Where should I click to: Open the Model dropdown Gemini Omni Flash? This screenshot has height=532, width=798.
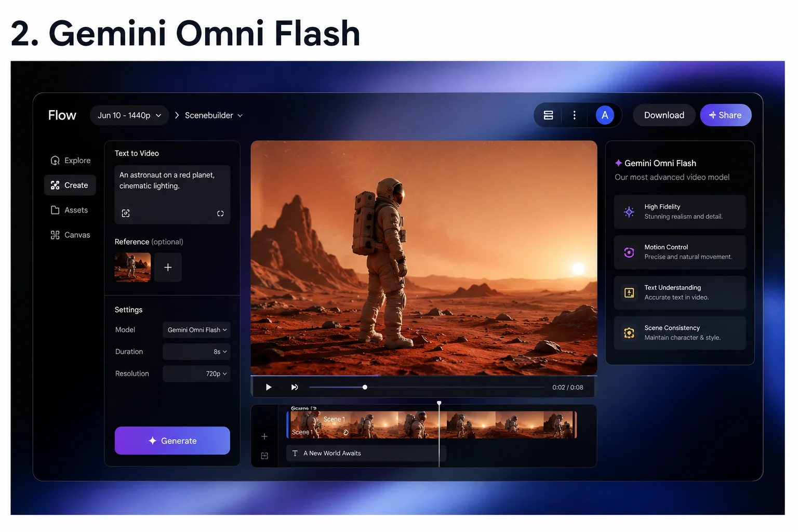(196, 330)
